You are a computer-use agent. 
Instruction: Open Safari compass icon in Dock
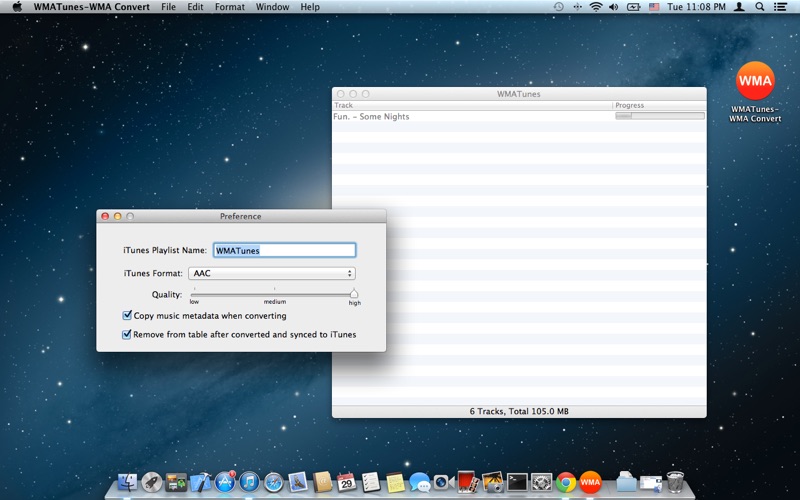click(273, 482)
